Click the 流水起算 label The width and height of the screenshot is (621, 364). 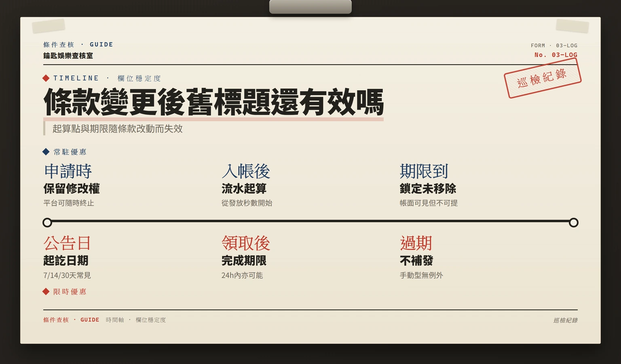[244, 189]
